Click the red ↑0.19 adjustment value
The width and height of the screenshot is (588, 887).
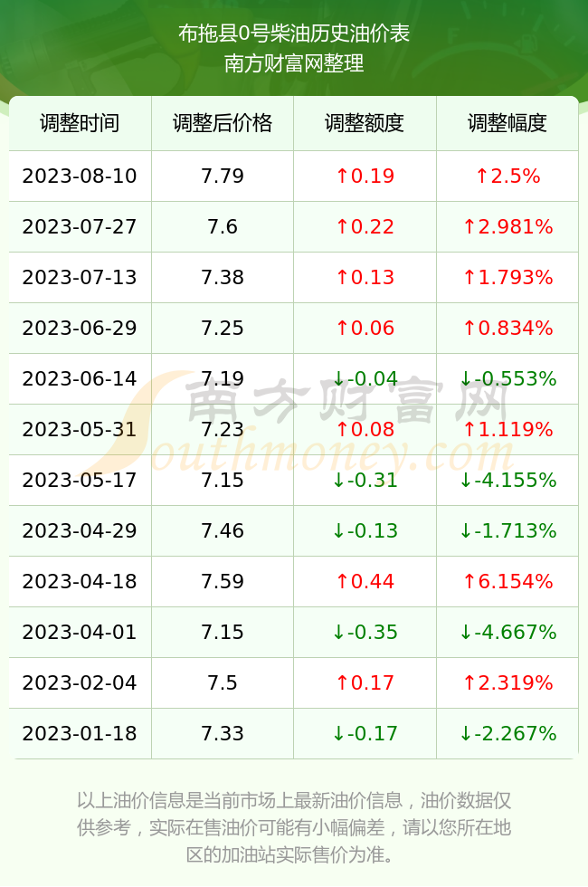365,176
